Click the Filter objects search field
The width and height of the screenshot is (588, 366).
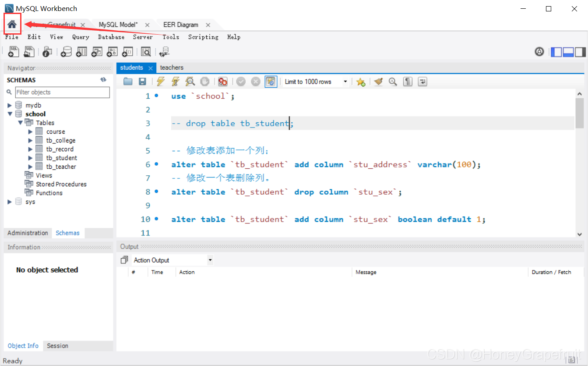point(63,92)
